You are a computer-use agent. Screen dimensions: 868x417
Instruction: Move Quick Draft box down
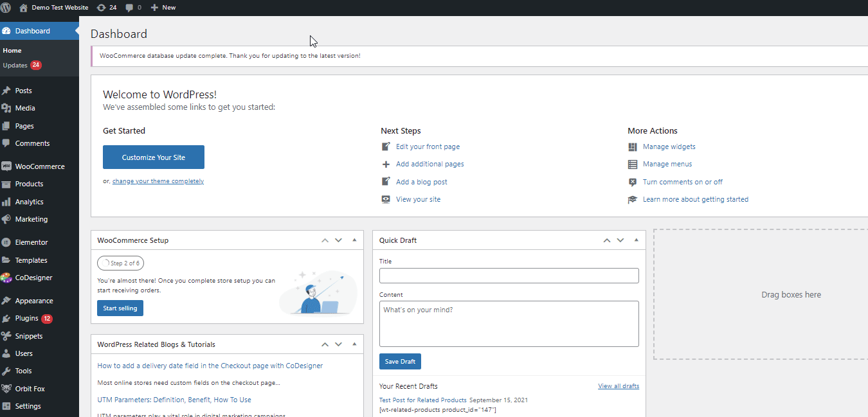pos(620,240)
